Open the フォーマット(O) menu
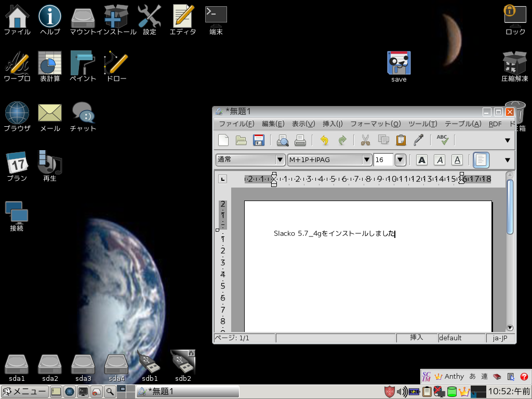 [x=375, y=124]
